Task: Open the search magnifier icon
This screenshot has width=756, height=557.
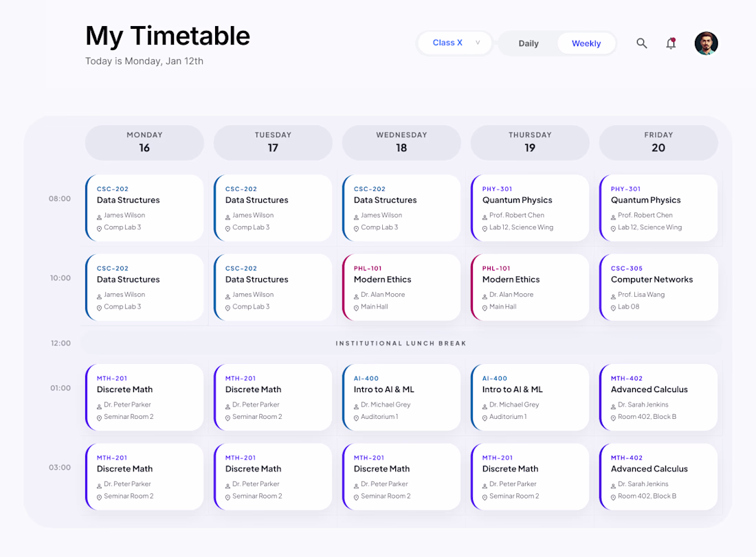Action: [x=641, y=43]
